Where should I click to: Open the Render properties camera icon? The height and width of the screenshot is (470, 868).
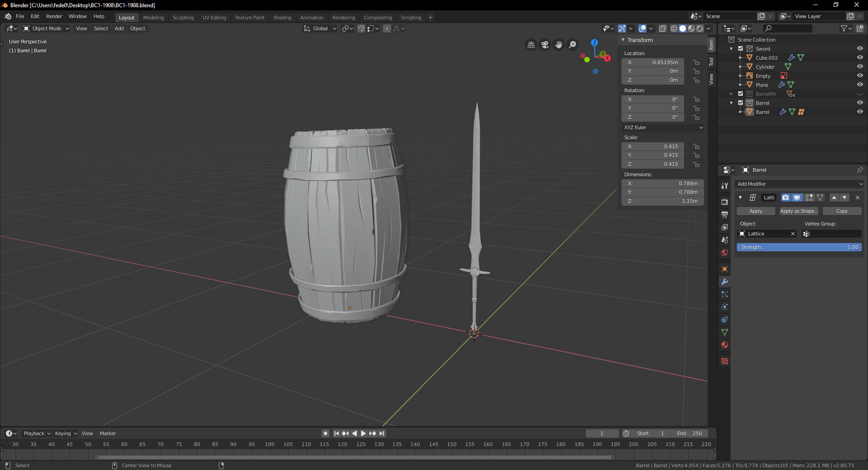click(725, 202)
